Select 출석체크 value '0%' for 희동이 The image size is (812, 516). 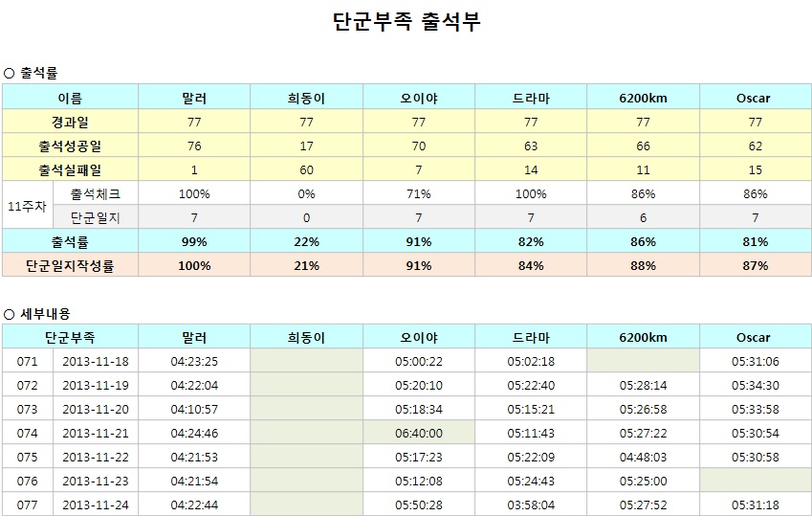306,194
